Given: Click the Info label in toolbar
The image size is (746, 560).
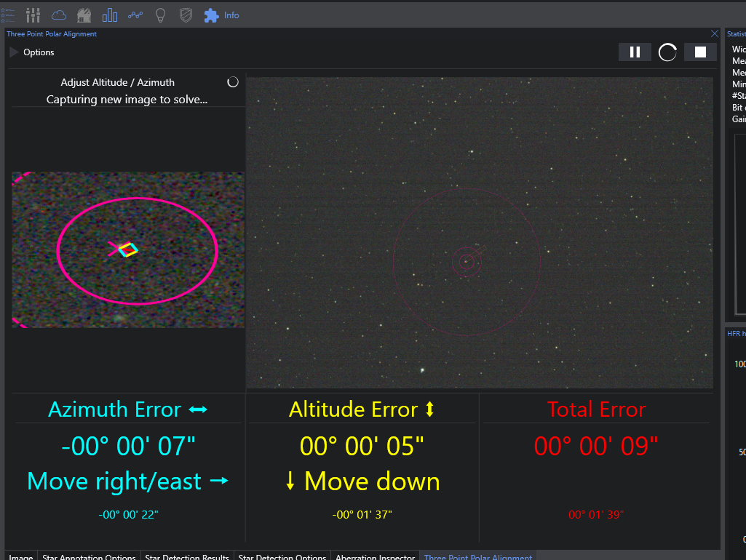Looking at the screenshot, I should click(231, 15).
